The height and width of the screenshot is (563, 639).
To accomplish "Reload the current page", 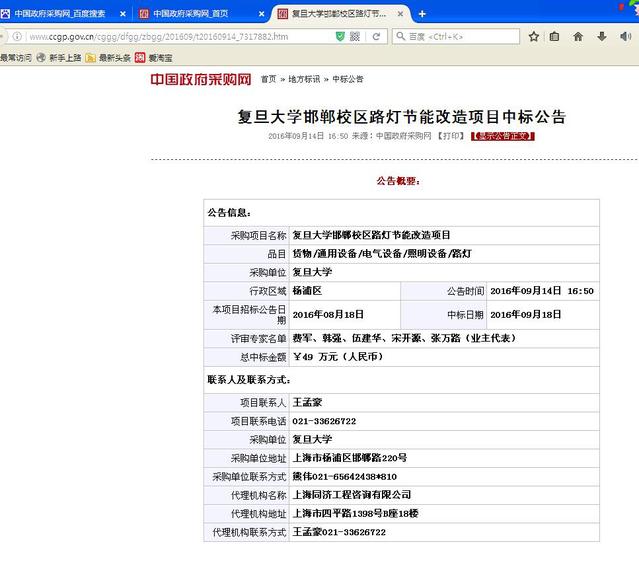I will pyautogui.click(x=377, y=37).
